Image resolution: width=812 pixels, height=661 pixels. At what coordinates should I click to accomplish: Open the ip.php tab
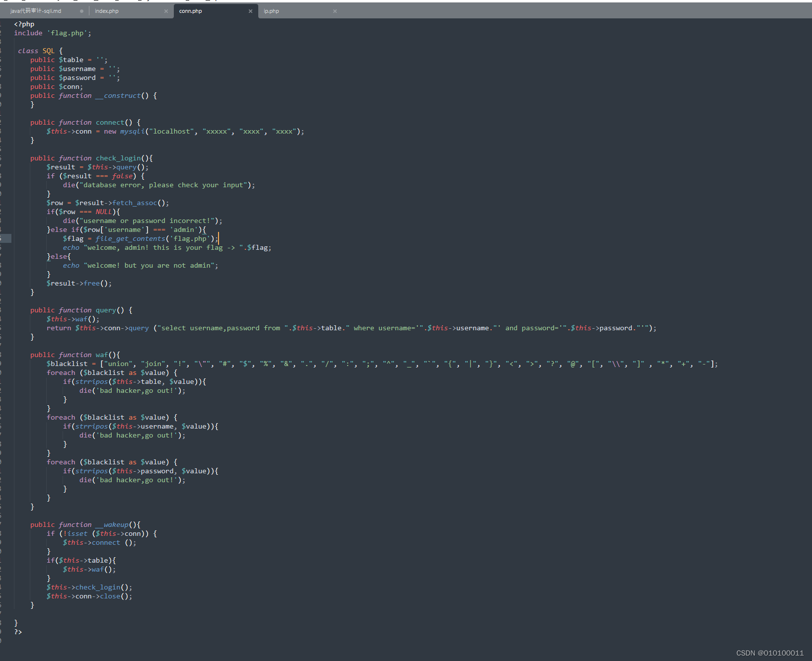(271, 11)
